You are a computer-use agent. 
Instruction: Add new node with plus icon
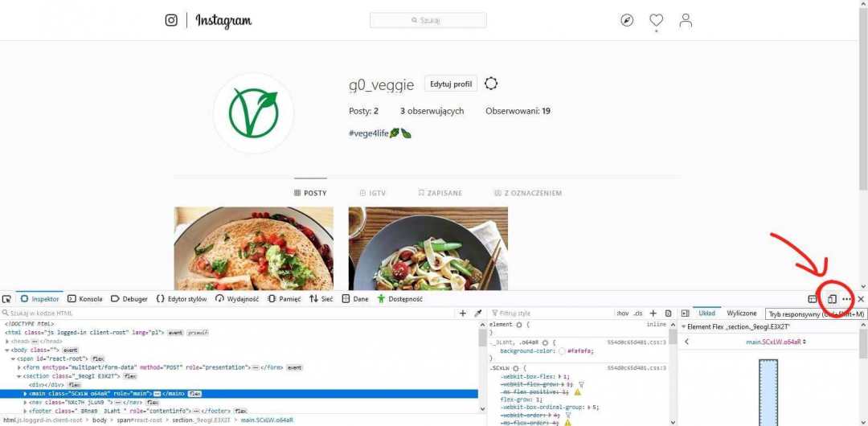463,313
